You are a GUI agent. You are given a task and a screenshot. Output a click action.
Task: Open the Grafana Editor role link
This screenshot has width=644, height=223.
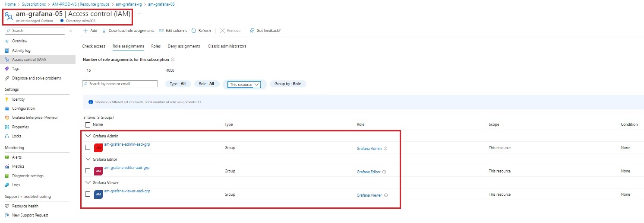click(x=369, y=172)
